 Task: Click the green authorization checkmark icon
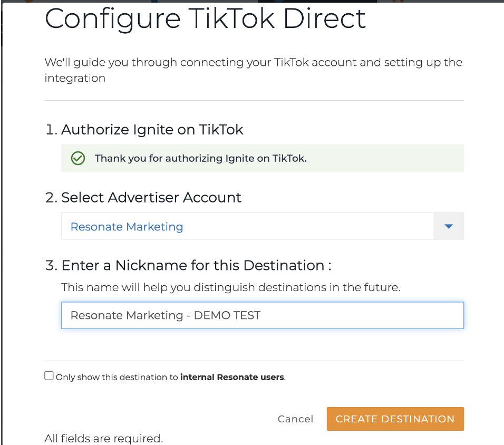[78, 158]
